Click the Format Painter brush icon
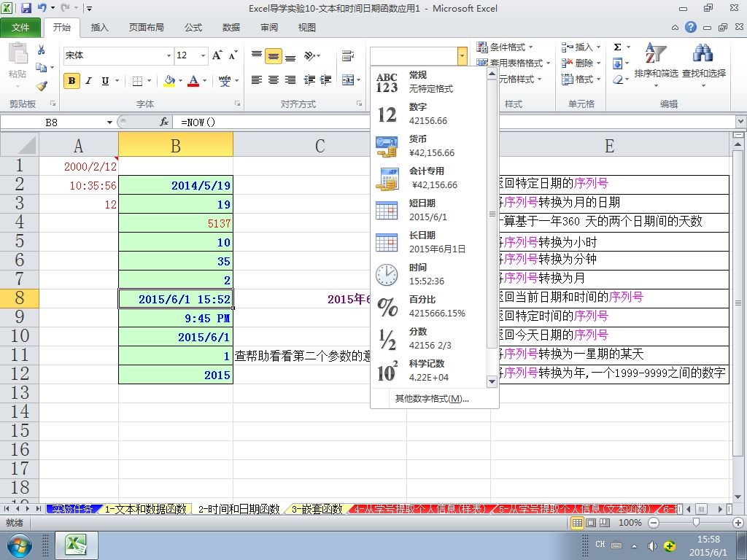Screen dimensions: 747x560 coord(42,86)
